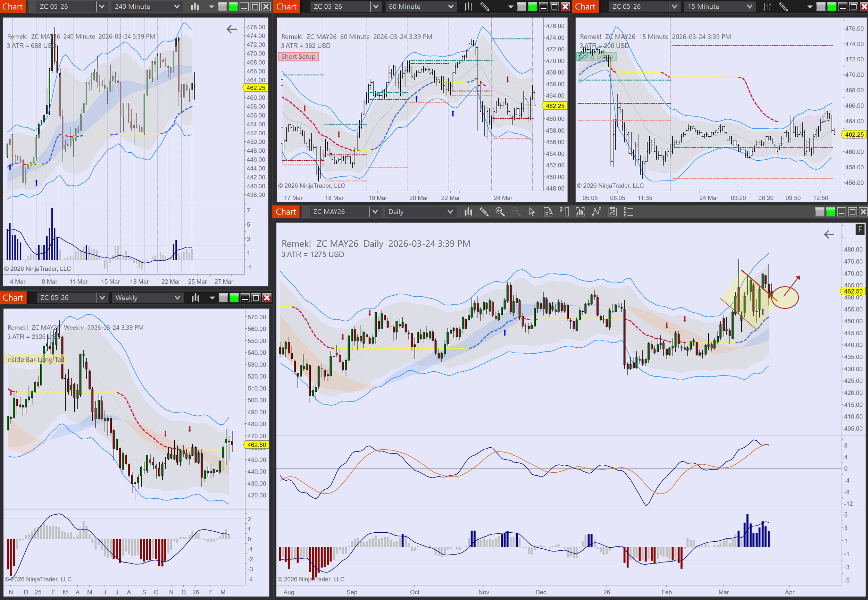The height and width of the screenshot is (600, 868).
Task: Click the Short Setup label
Action: click(298, 57)
